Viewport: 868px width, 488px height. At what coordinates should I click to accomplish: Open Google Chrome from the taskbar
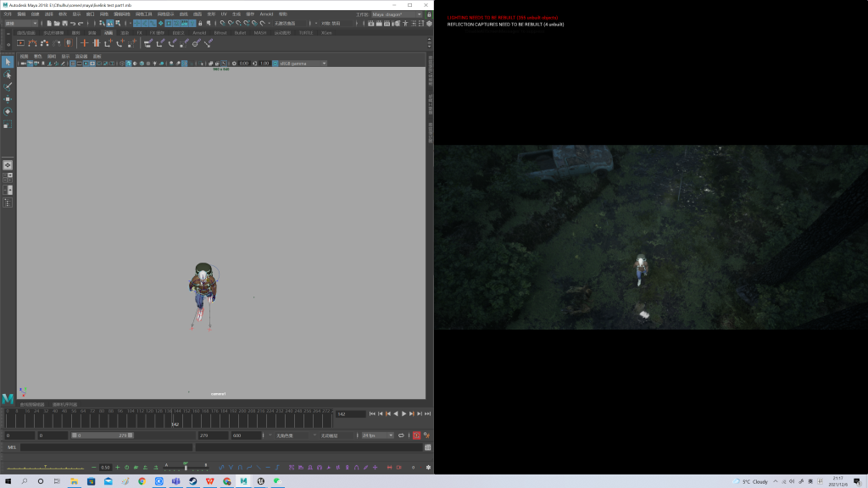click(x=142, y=481)
